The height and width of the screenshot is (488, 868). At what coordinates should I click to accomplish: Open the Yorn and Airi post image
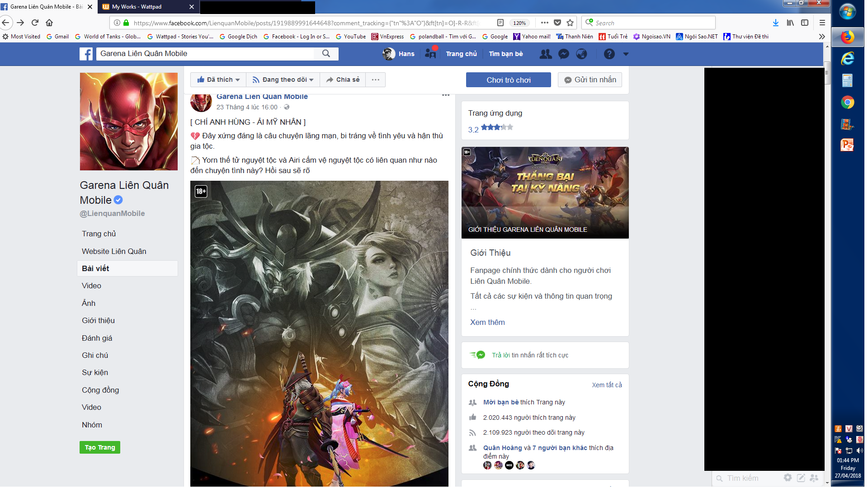(319, 333)
